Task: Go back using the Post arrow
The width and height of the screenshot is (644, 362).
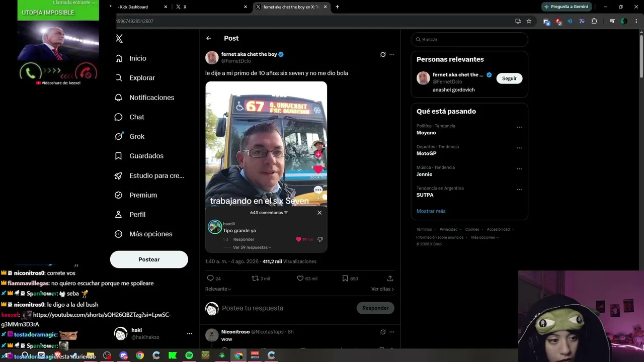Action: tap(209, 38)
